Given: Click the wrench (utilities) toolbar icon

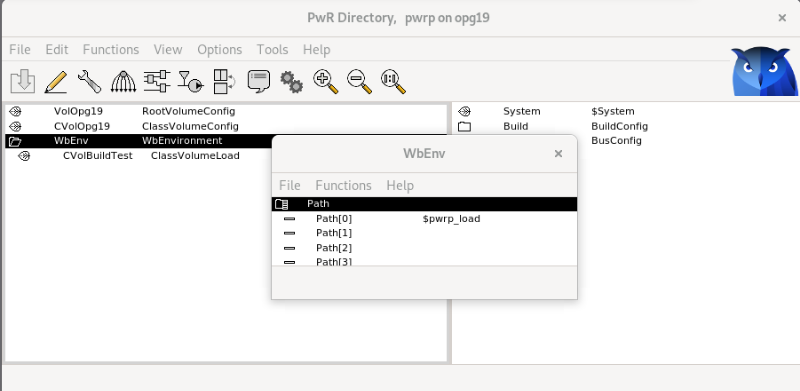Looking at the screenshot, I should 89,82.
